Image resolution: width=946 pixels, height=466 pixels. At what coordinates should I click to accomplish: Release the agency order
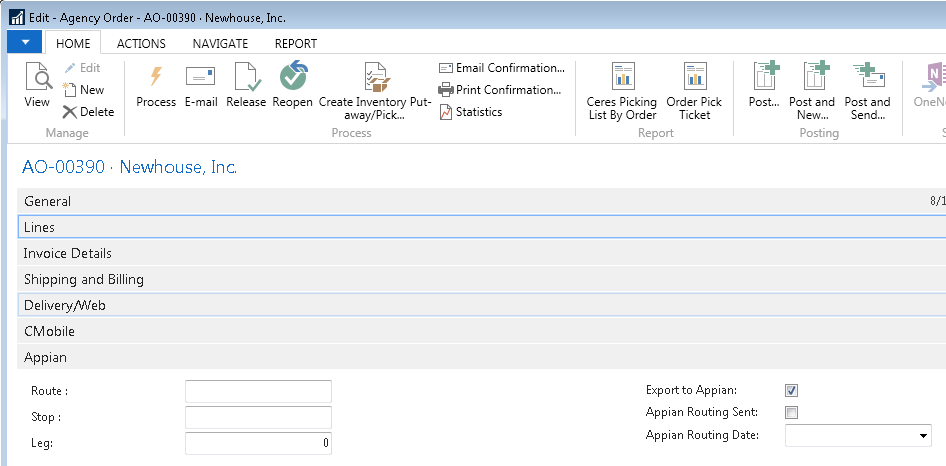coord(246,78)
